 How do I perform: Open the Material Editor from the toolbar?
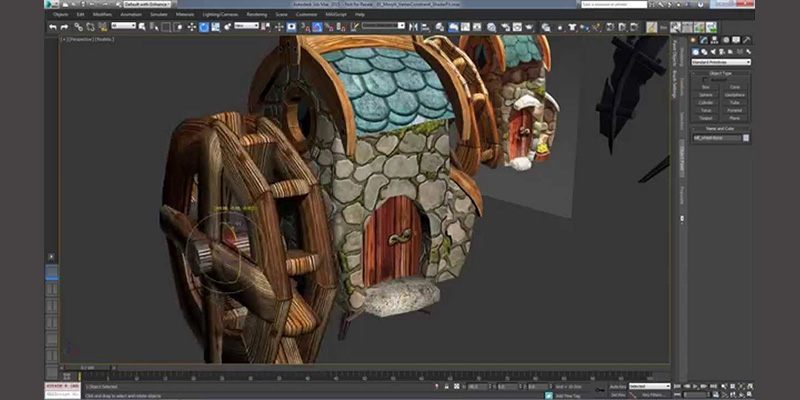(x=491, y=27)
